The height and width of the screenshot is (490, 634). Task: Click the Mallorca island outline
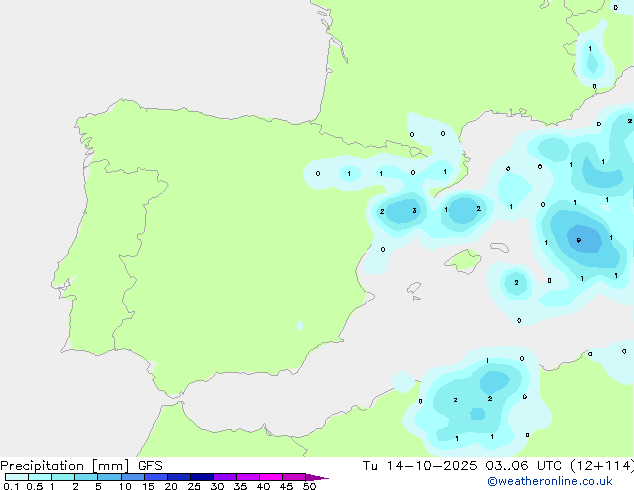[x=463, y=261]
